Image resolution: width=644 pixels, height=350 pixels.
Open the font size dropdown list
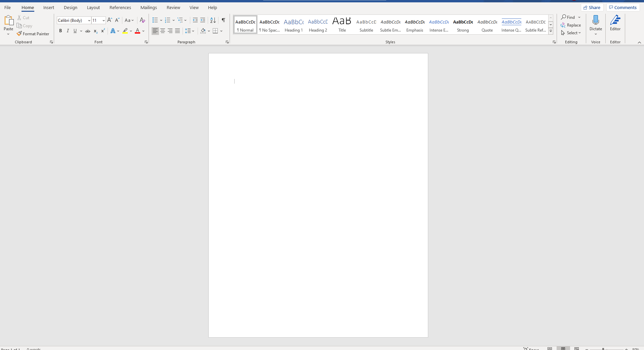pos(104,20)
